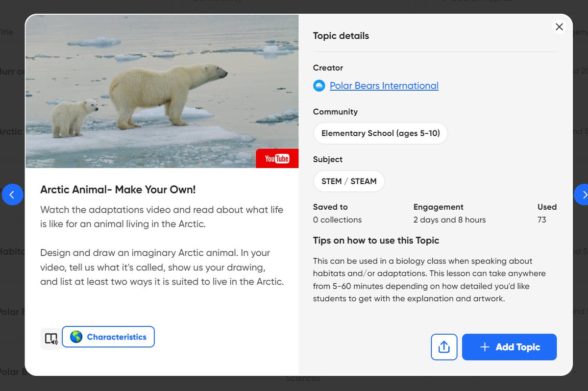Click the Subject label
The height and width of the screenshot is (391, 588).
pos(328,160)
